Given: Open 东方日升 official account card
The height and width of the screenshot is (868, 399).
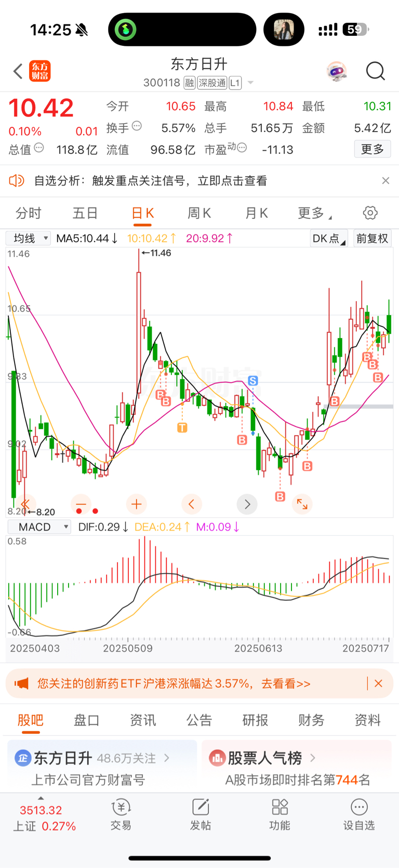Looking at the screenshot, I should 102,767.
